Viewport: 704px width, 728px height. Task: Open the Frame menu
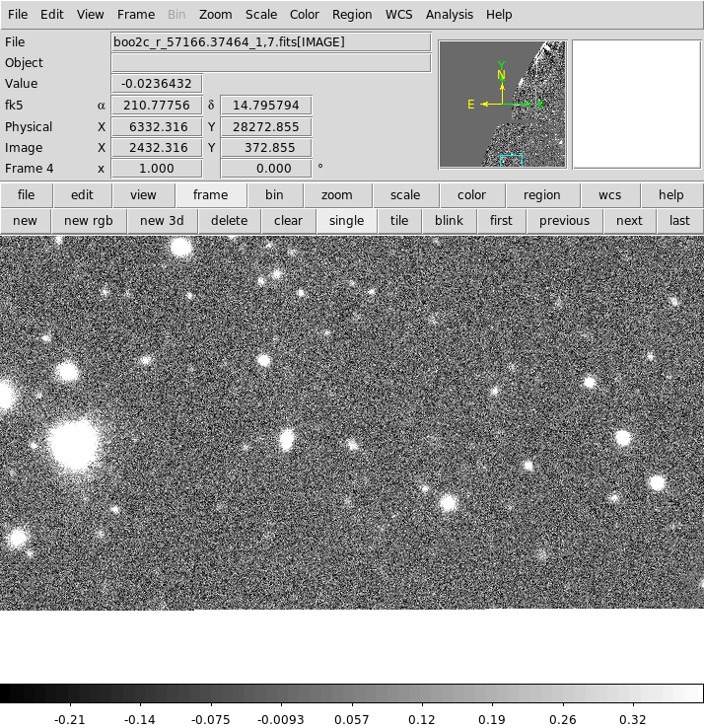[135, 15]
